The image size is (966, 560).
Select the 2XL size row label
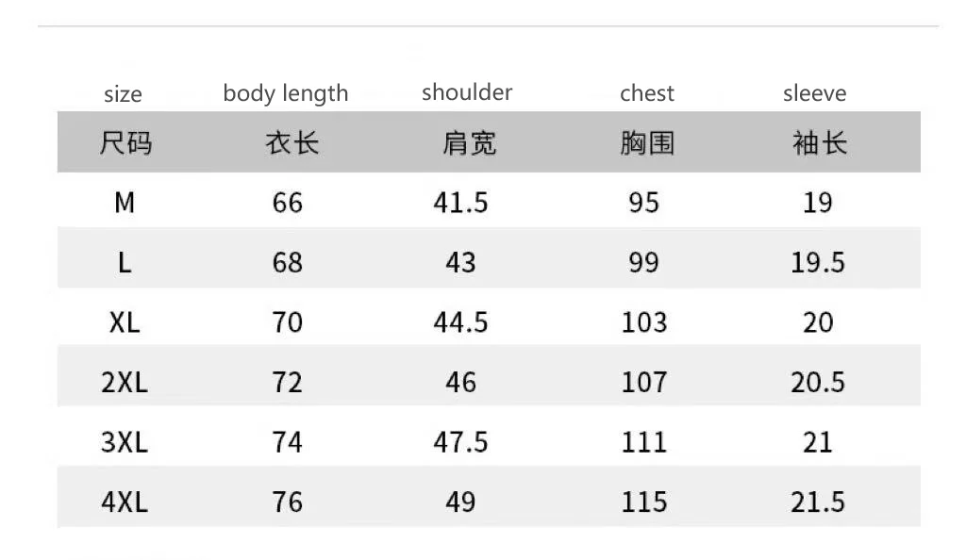(125, 383)
